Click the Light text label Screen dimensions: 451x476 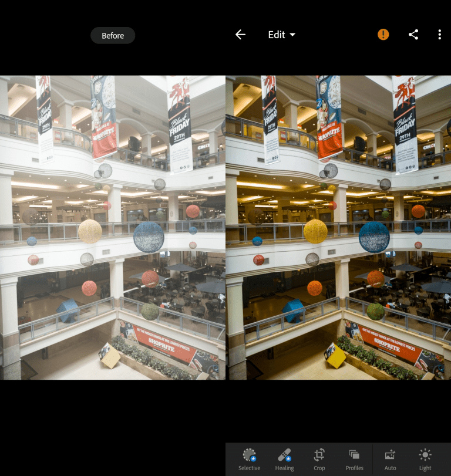pos(425,468)
